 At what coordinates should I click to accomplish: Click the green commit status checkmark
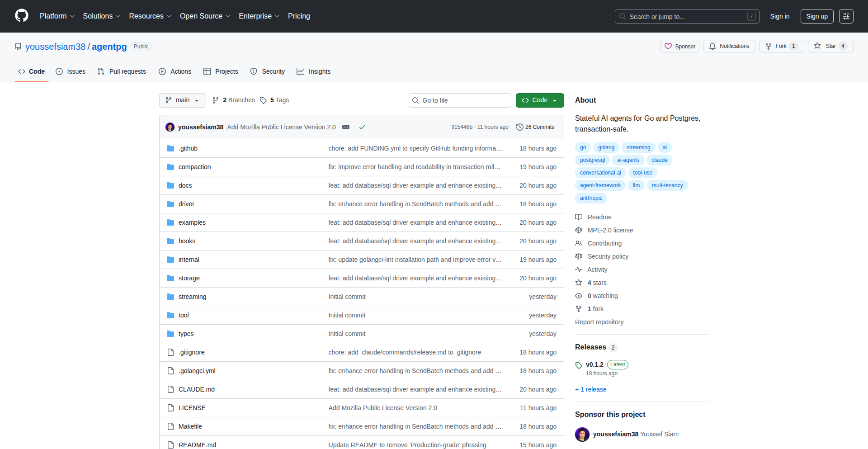[x=362, y=127]
